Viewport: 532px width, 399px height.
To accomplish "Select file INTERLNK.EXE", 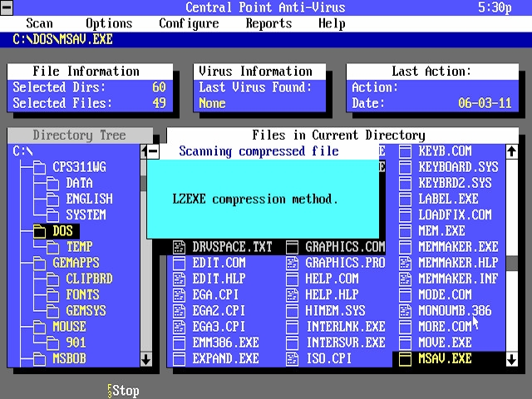I will (x=346, y=327).
